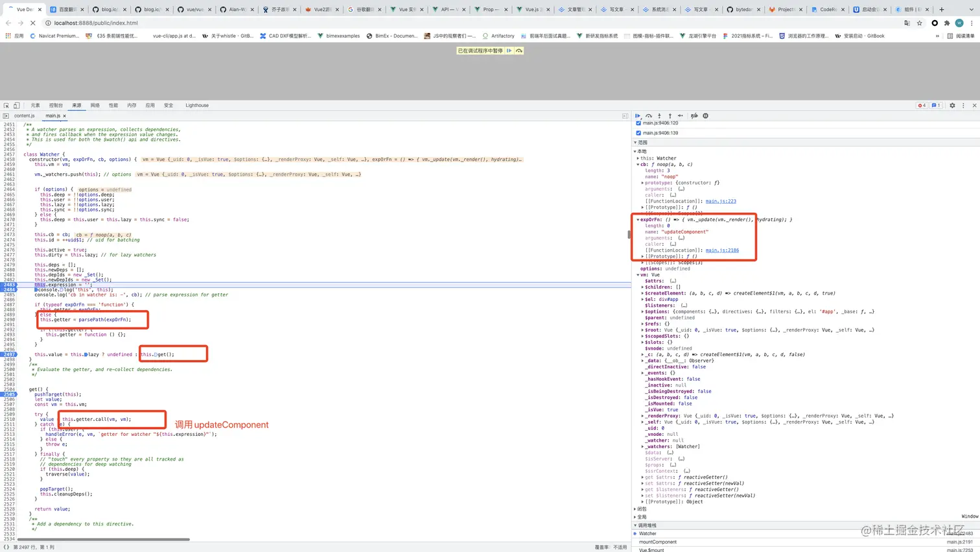Open the extensions puzzle icon

(947, 23)
